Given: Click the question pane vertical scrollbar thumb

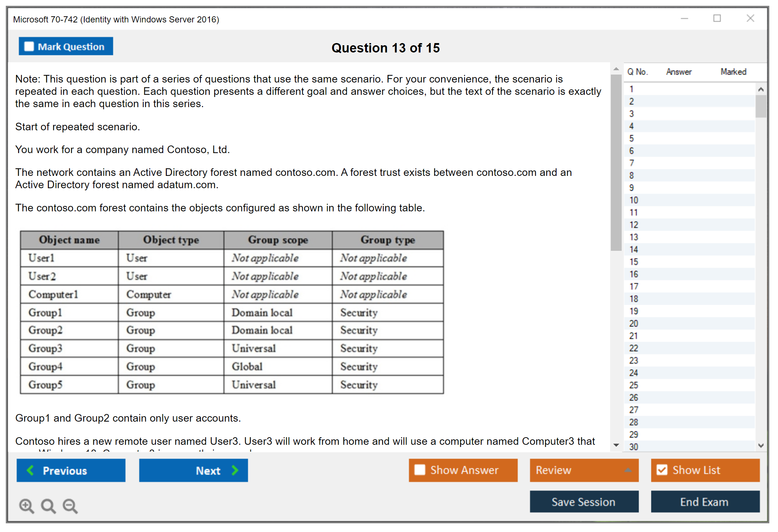Looking at the screenshot, I should click(616, 163).
